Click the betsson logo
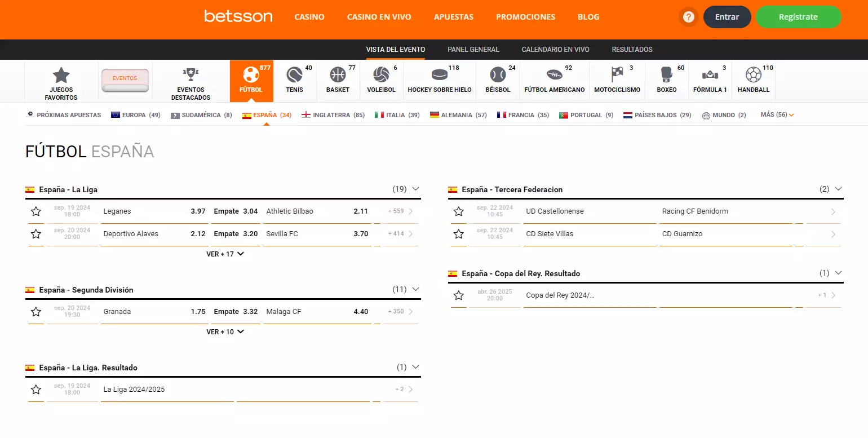Image resolution: width=868 pixels, height=438 pixels. [238, 16]
